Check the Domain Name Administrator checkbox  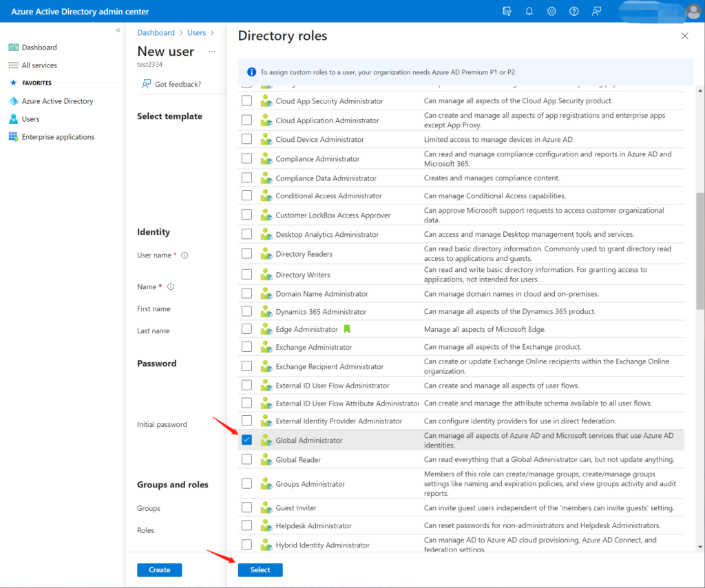click(247, 293)
